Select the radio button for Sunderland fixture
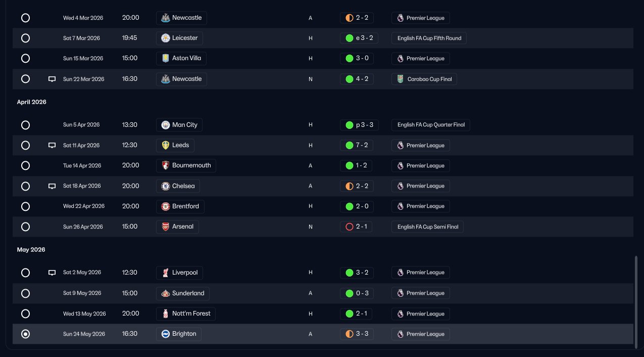Viewport: 644px width, 357px height. (x=25, y=293)
